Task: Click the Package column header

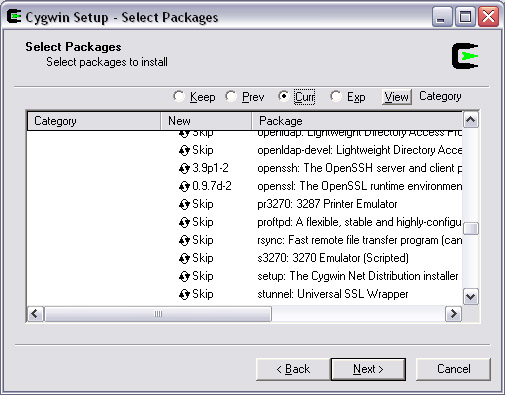Action: point(357,121)
